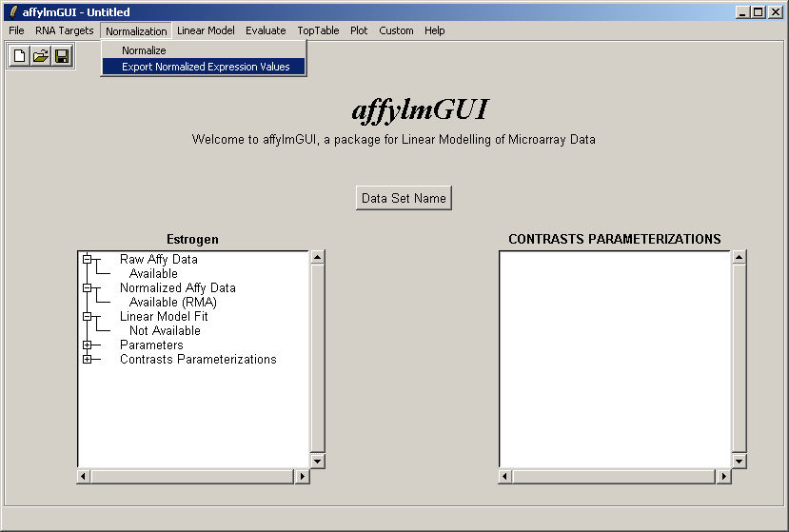Click the Open folder toolbar icon
The width and height of the screenshot is (789, 532).
[x=40, y=56]
